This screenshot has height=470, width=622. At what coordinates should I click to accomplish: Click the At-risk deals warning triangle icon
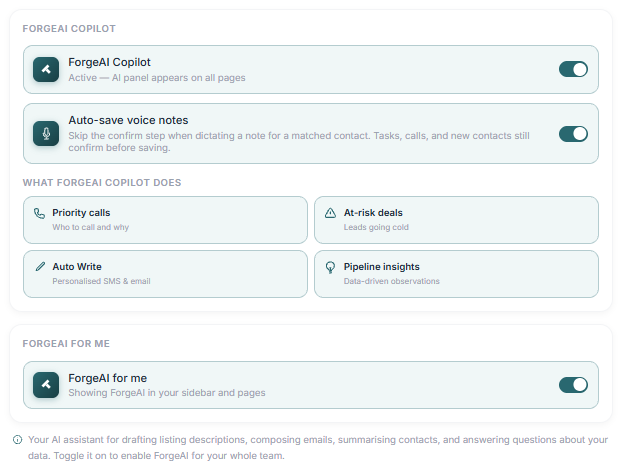click(330, 213)
